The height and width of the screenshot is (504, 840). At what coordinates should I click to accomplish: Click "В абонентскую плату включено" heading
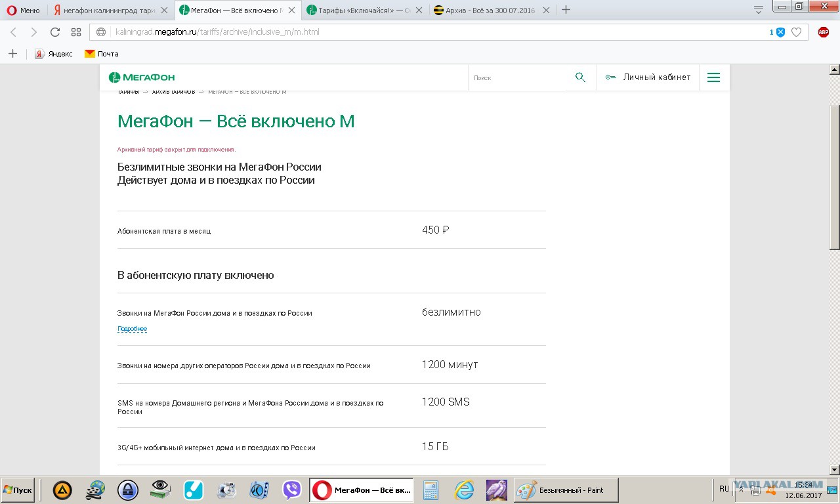196,275
